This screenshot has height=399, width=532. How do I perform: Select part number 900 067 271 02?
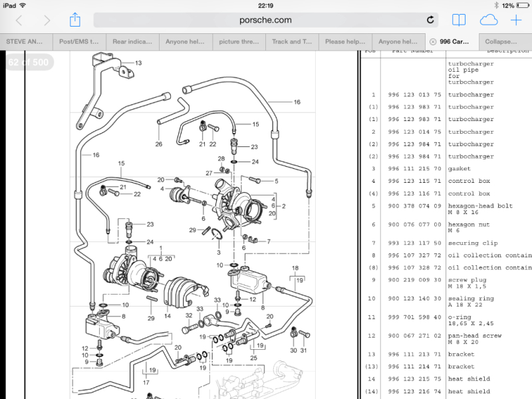click(414, 336)
